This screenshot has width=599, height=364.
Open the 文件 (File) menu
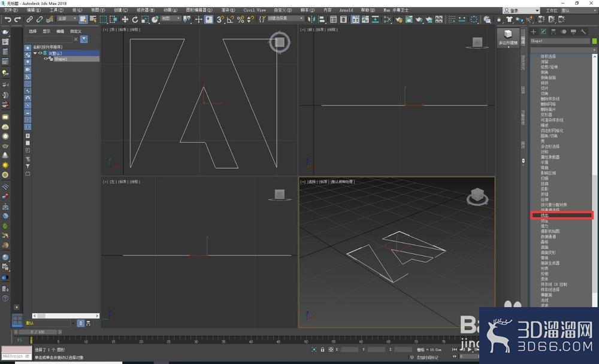pyautogui.click(x=11, y=10)
